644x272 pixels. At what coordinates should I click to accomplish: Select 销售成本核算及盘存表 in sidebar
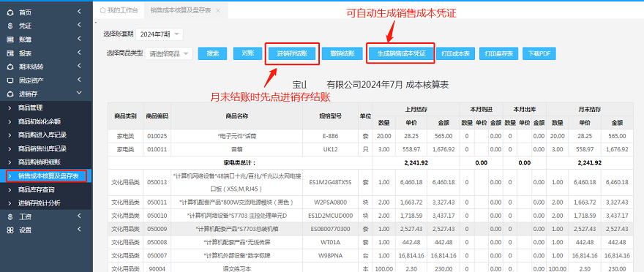pos(46,176)
